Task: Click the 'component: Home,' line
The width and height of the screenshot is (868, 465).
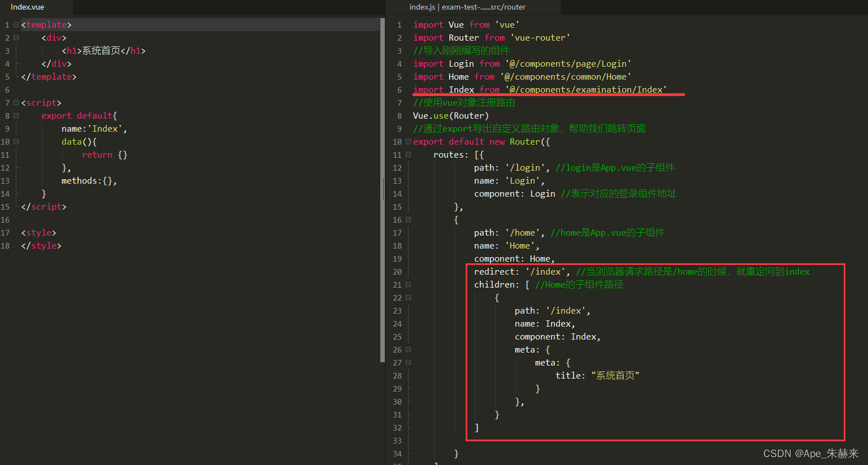Action: [515, 259]
